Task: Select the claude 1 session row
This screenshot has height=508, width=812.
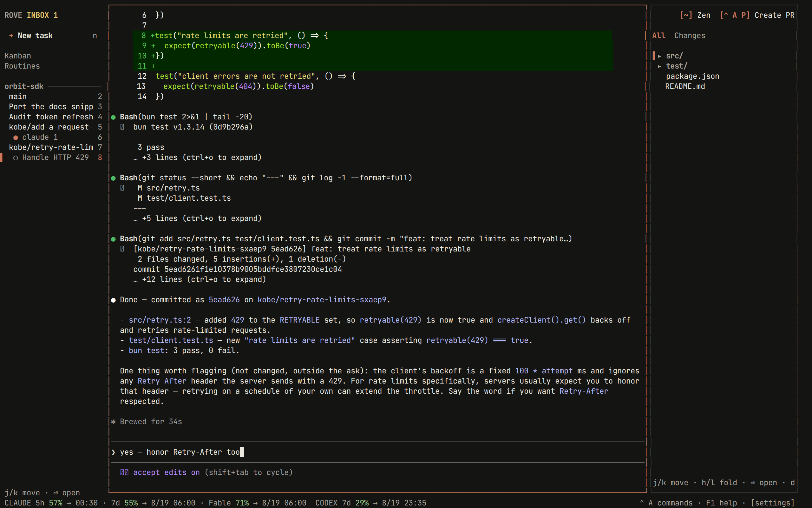Action: (54, 137)
